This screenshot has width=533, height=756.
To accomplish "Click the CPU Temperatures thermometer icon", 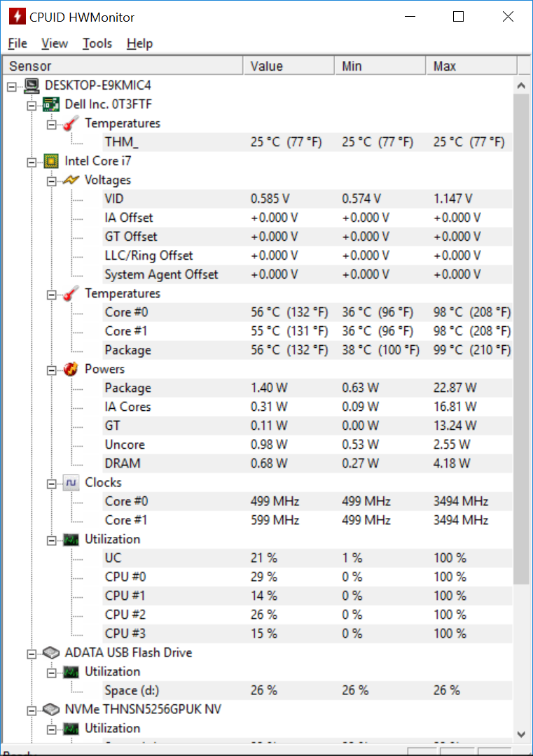I will [71, 293].
